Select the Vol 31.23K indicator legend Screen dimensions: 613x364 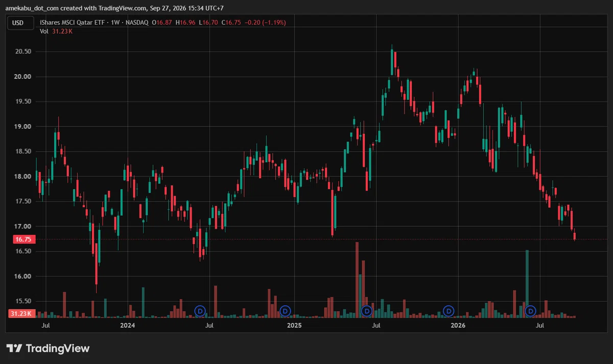[56, 31]
